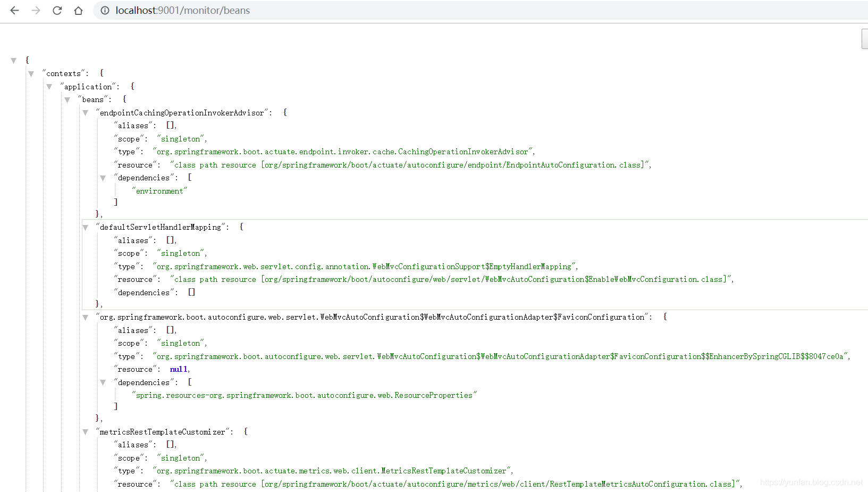Click the endpointCachingOperationInvokerAdvisor key name

coord(182,113)
